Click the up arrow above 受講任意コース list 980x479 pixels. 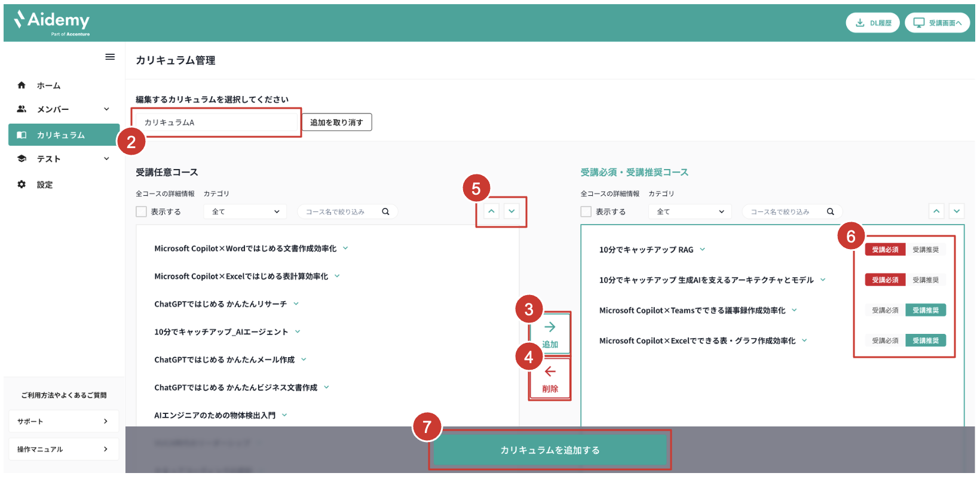(491, 211)
